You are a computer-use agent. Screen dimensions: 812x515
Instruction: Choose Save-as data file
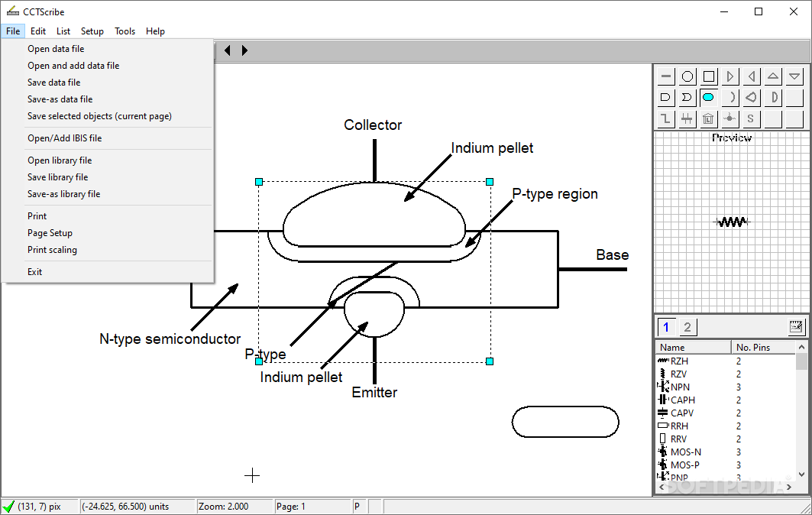pyautogui.click(x=108, y=99)
